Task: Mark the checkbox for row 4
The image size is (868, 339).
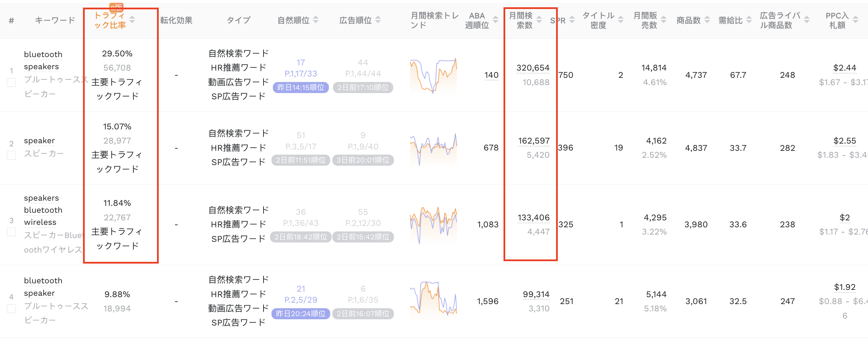Action: (x=11, y=309)
